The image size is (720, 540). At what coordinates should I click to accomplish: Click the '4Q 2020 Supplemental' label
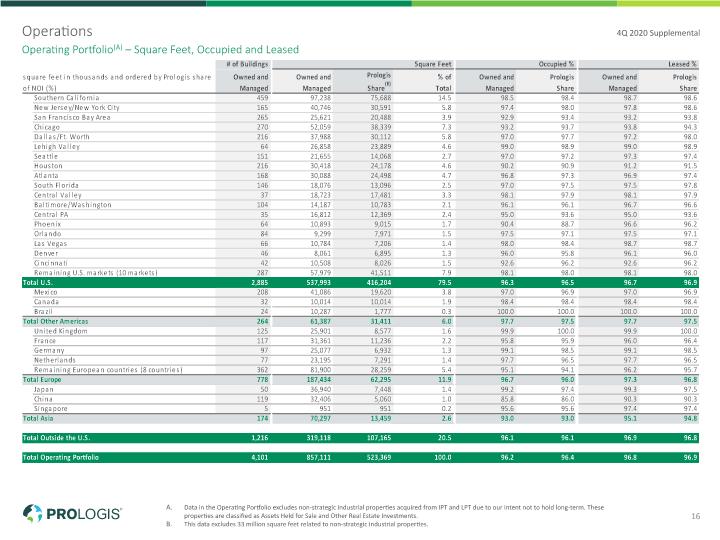pos(658,33)
